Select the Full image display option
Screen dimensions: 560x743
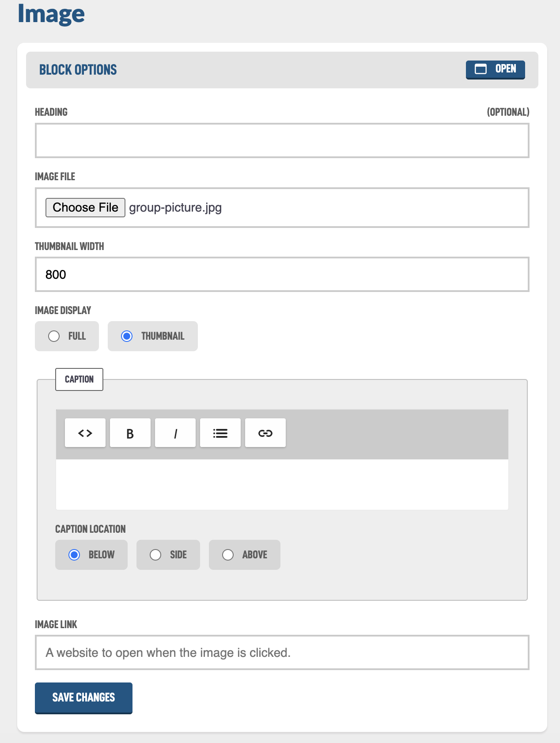click(x=54, y=336)
